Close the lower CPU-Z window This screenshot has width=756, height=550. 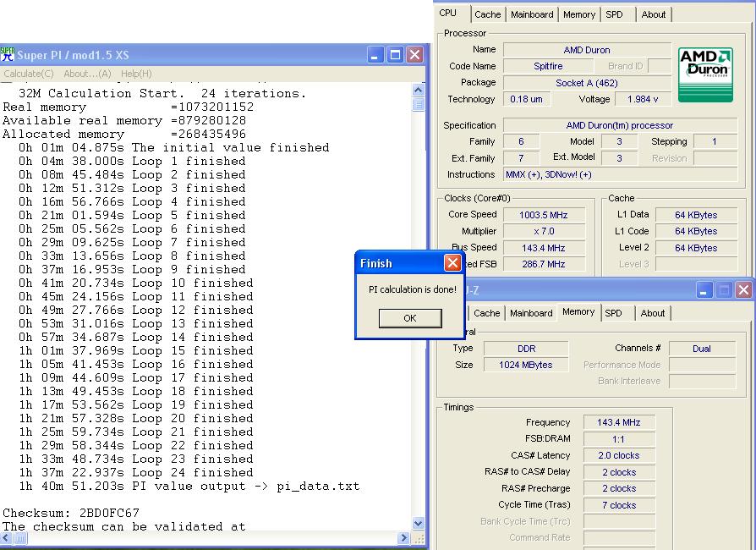(743, 290)
